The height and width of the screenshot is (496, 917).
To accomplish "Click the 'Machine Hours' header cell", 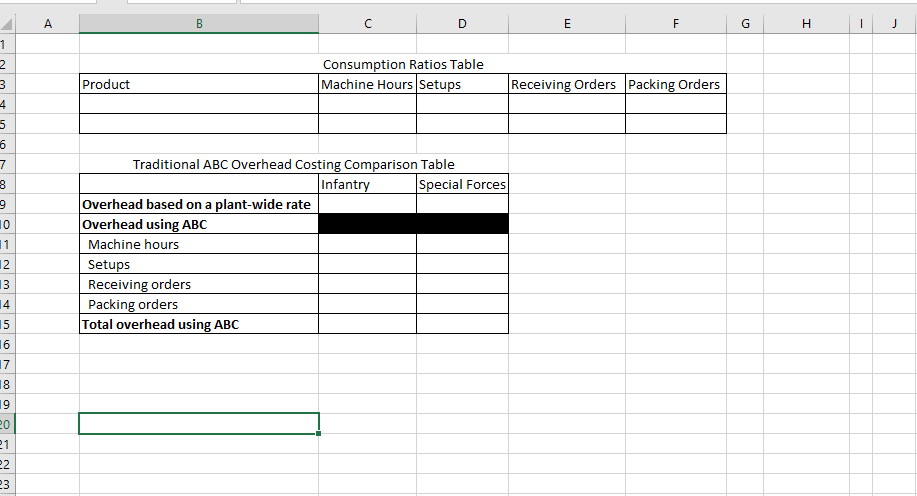I will [367, 84].
